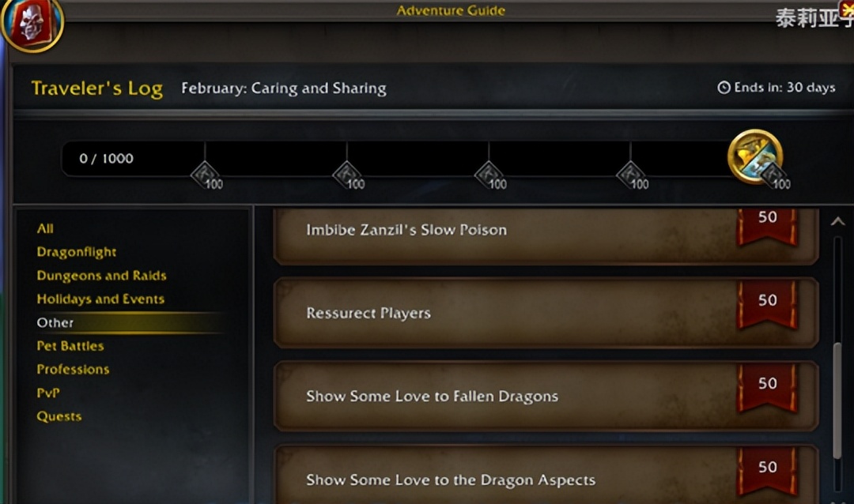Open the Quests category

click(x=59, y=416)
